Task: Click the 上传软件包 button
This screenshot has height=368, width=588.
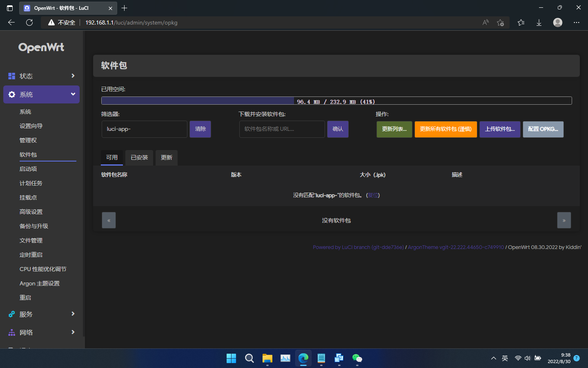Action: pyautogui.click(x=500, y=129)
